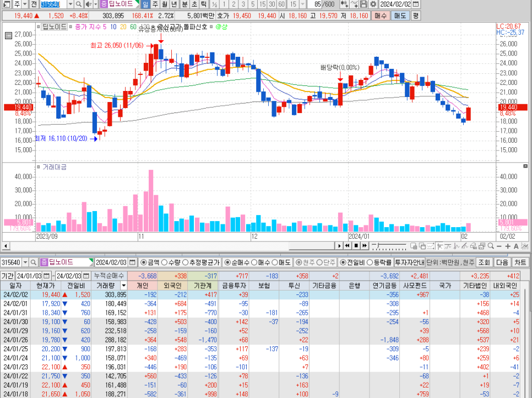The height and width of the screenshot is (398, 532).
Task: Expand the stock code 315640 dropdown in top toolbar
Action: 70,4
